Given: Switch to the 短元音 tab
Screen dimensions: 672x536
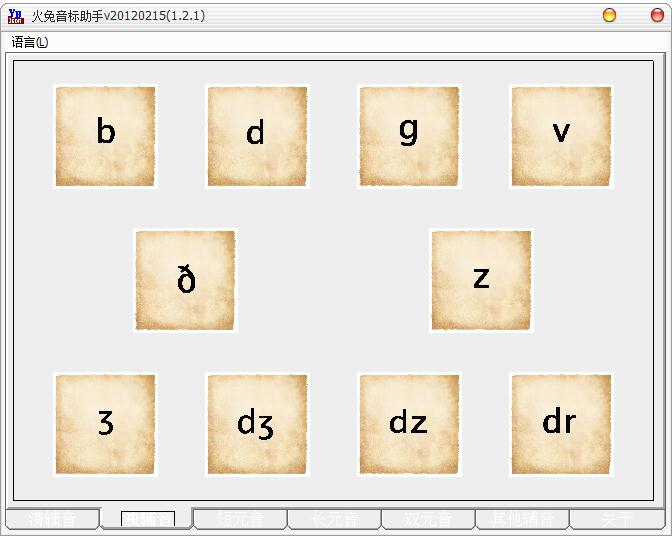Looking at the screenshot, I should click(x=241, y=519).
